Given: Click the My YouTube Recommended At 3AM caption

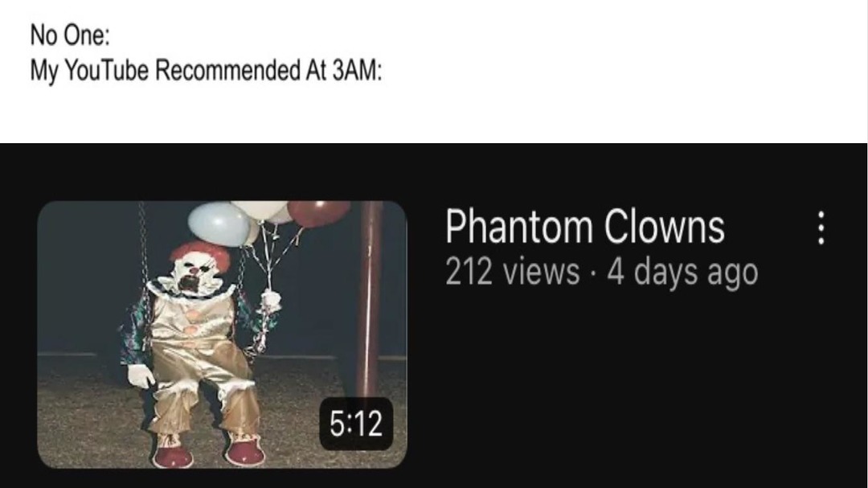Looking at the screenshot, I should pyautogui.click(x=206, y=72).
